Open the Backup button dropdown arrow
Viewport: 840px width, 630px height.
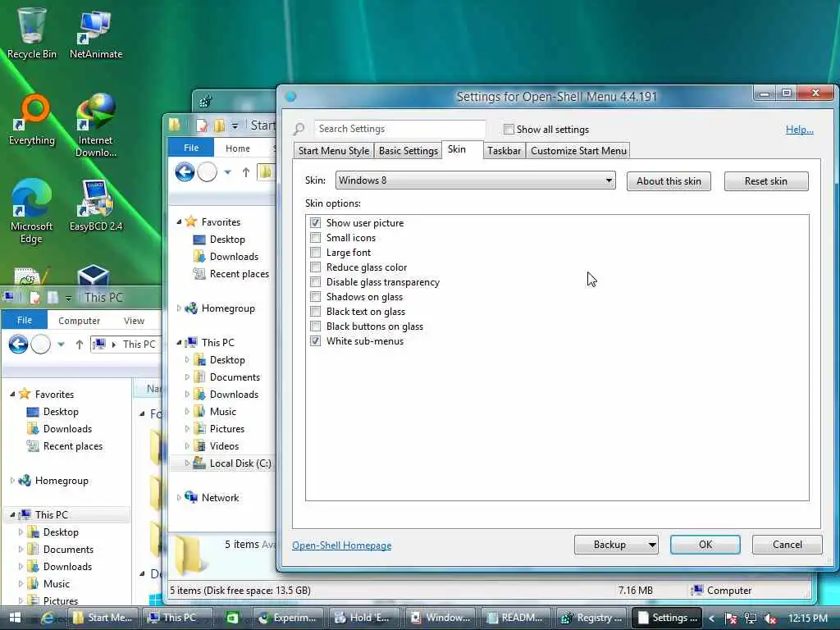point(651,545)
